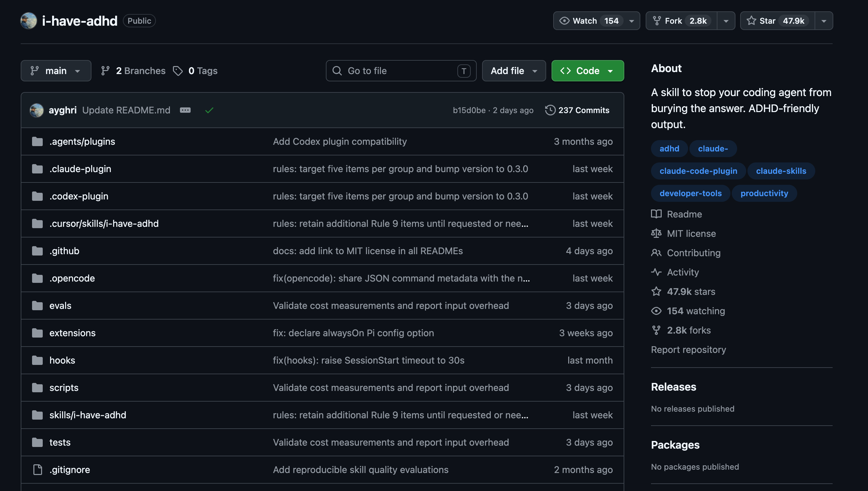
Task: Fork this repository
Action: point(681,21)
